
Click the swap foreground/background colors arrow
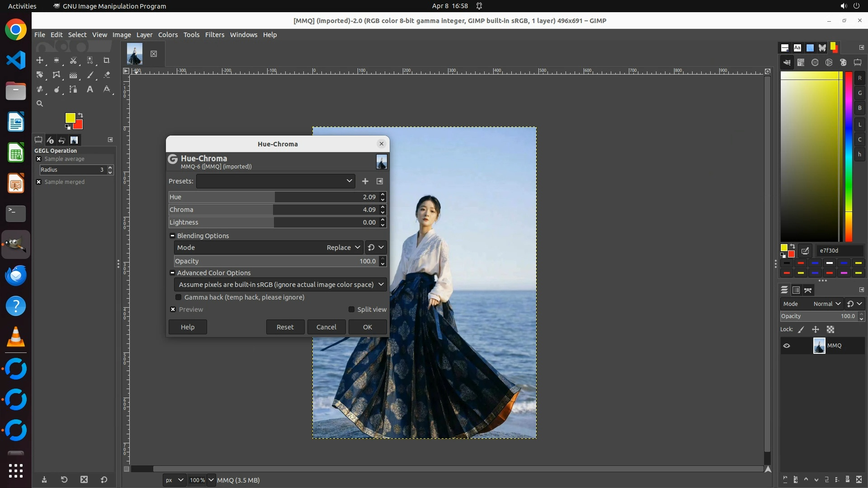pos(80,115)
